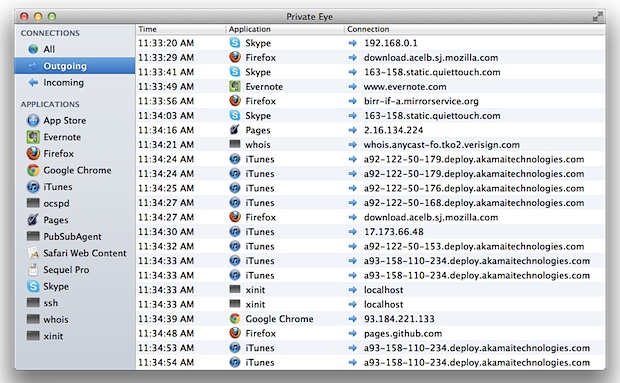Select the All connections globe icon
This screenshot has width=620, height=383.
click(x=33, y=49)
